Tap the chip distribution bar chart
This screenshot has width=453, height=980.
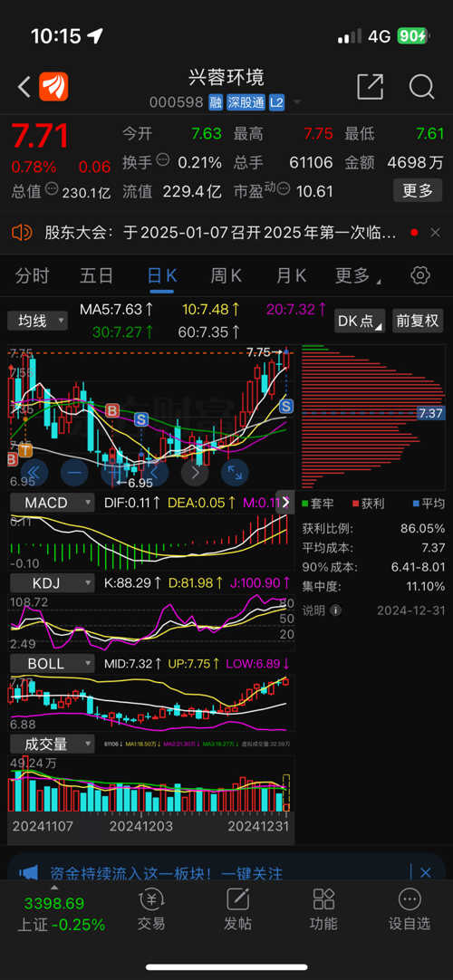(x=373, y=417)
